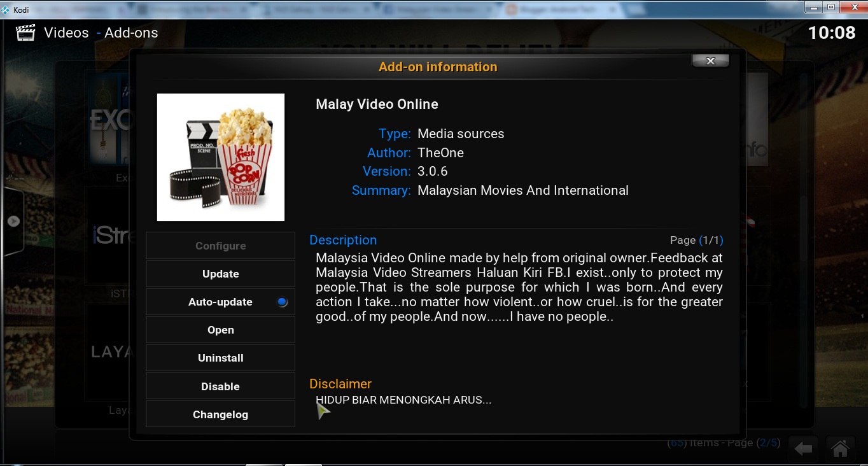Click the 'Page (1/1)' indicator
The width and height of the screenshot is (868, 466).
(x=697, y=240)
